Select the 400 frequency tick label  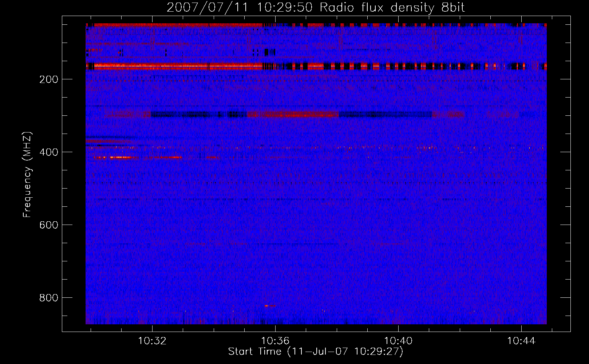pyautogui.click(x=49, y=152)
